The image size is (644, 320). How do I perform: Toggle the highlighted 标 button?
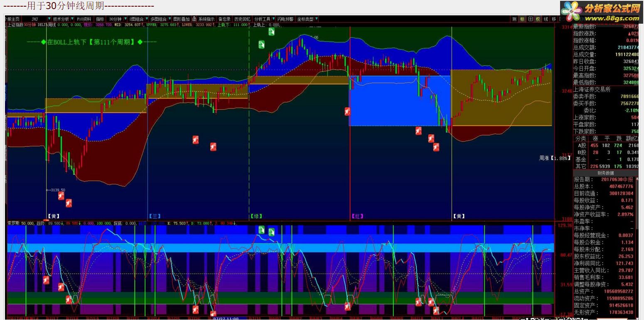pyautogui.click(x=523, y=19)
